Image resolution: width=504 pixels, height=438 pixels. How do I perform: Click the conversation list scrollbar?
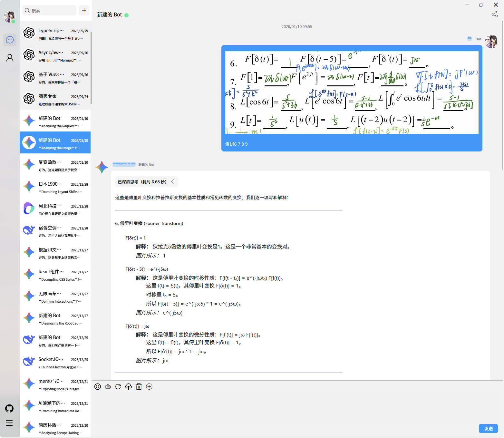coord(91,68)
